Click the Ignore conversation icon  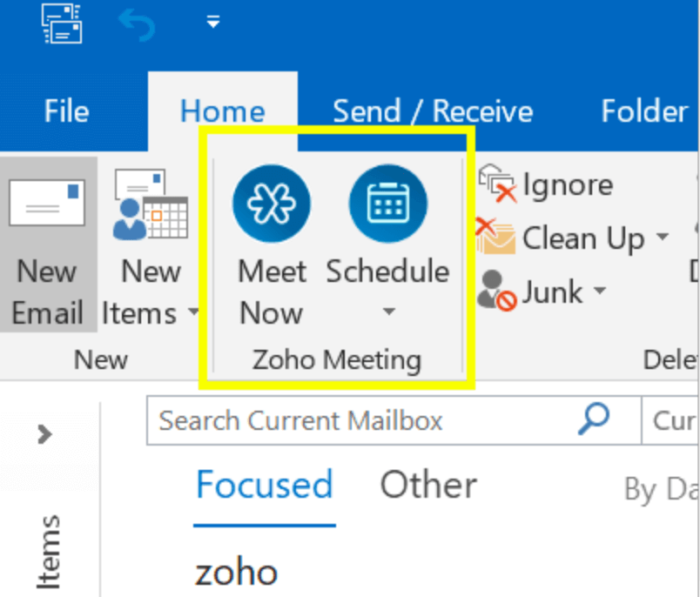point(498,184)
